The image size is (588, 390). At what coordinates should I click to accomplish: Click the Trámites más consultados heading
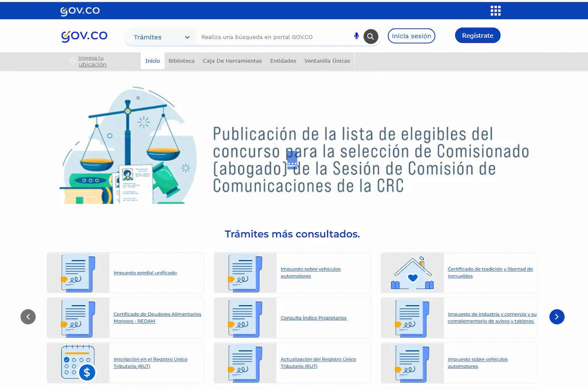click(292, 234)
